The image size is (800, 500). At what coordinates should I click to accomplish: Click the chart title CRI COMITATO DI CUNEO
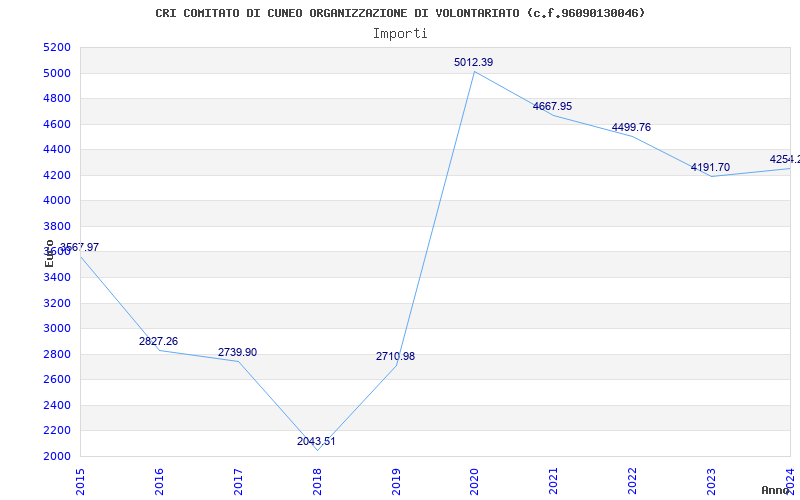[x=400, y=13]
